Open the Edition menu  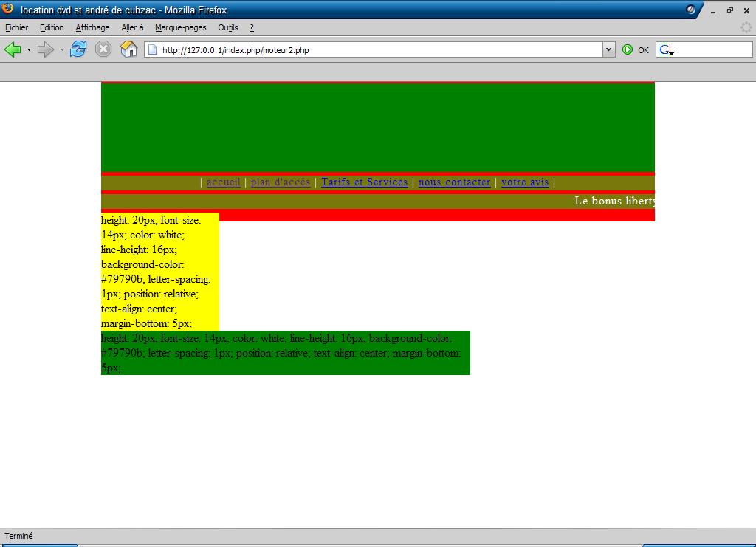(x=52, y=27)
